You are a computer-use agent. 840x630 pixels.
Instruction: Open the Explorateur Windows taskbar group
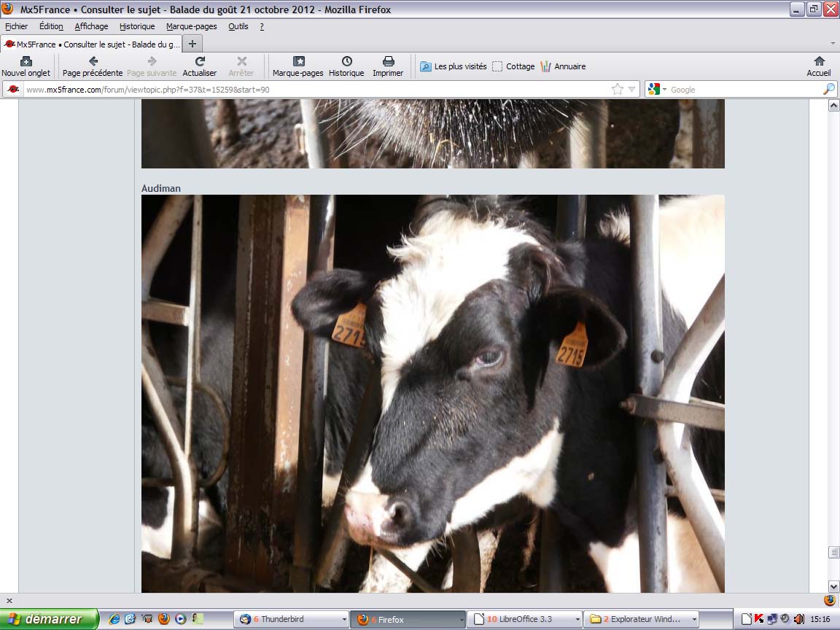click(x=641, y=619)
